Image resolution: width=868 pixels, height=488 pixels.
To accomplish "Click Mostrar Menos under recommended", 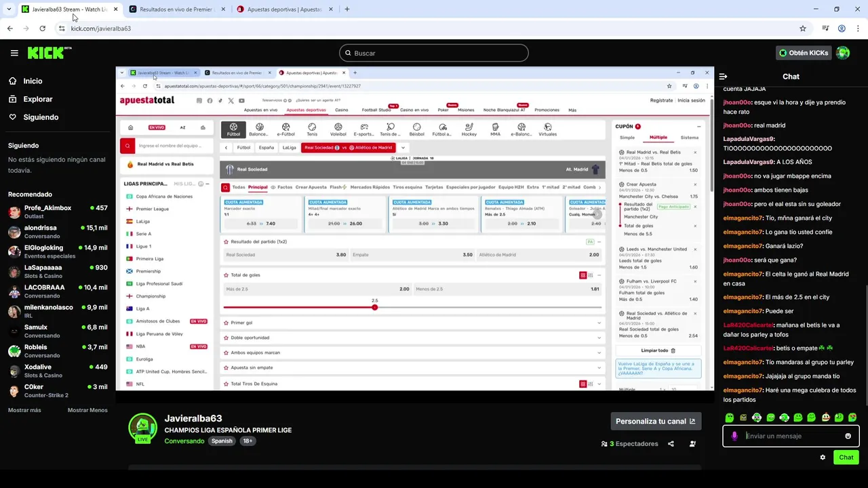I will point(87,410).
